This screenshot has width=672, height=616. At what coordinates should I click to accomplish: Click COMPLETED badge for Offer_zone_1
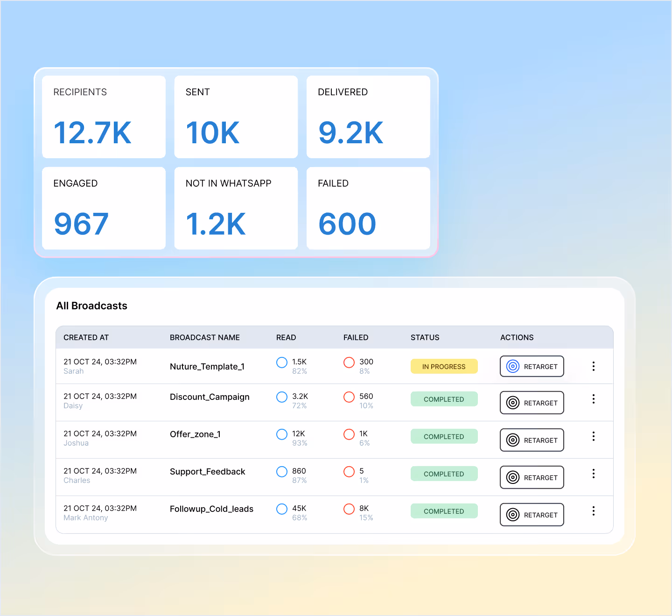point(444,436)
